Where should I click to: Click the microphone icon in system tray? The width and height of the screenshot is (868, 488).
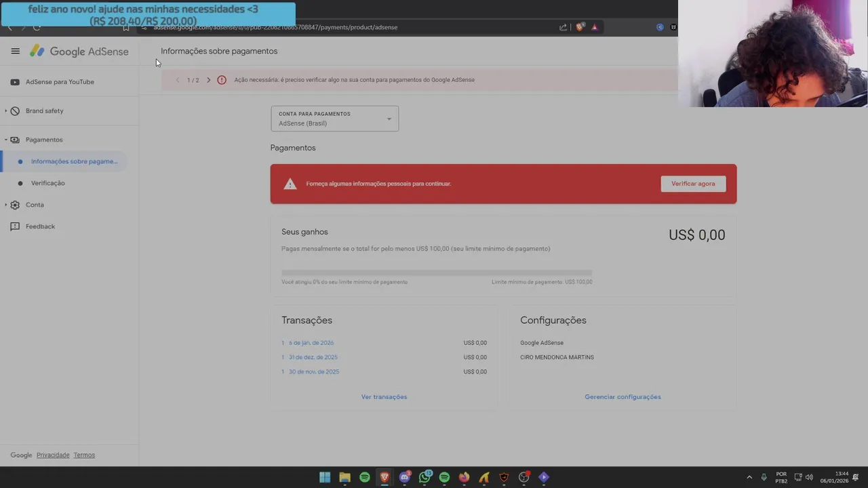tap(764, 477)
